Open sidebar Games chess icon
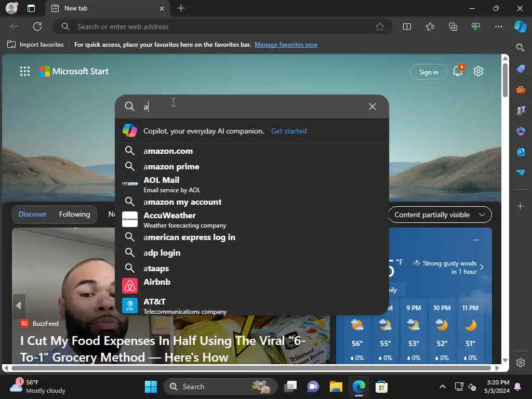This screenshot has height=399, width=532. pos(521,110)
